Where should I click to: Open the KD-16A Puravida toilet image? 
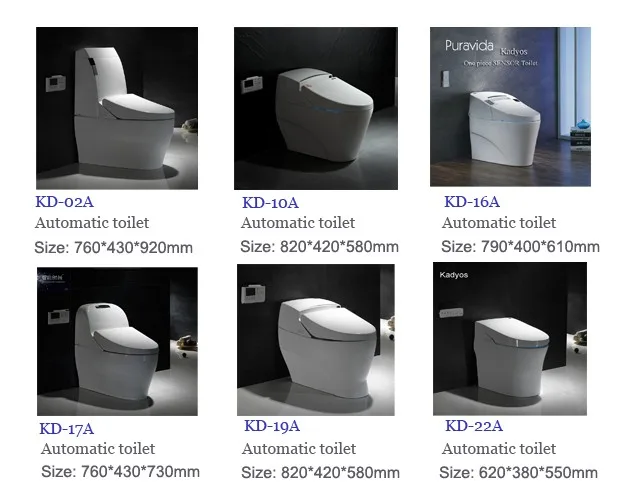tap(510, 107)
